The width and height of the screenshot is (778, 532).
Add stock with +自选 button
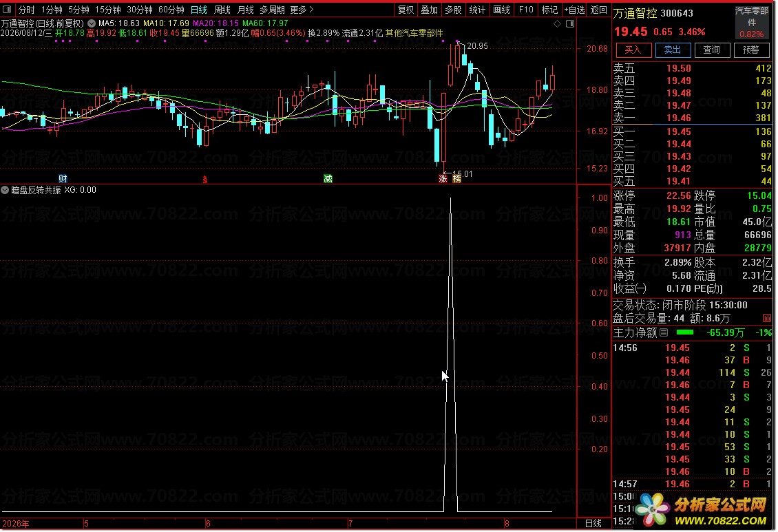tap(574, 10)
